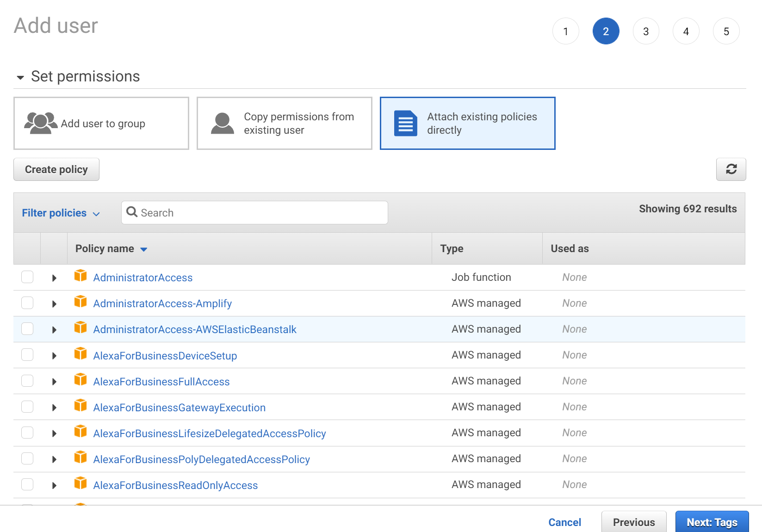This screenshot has width=762, height=532.
Task: Click the Cancel link
Action: (564, 522)
